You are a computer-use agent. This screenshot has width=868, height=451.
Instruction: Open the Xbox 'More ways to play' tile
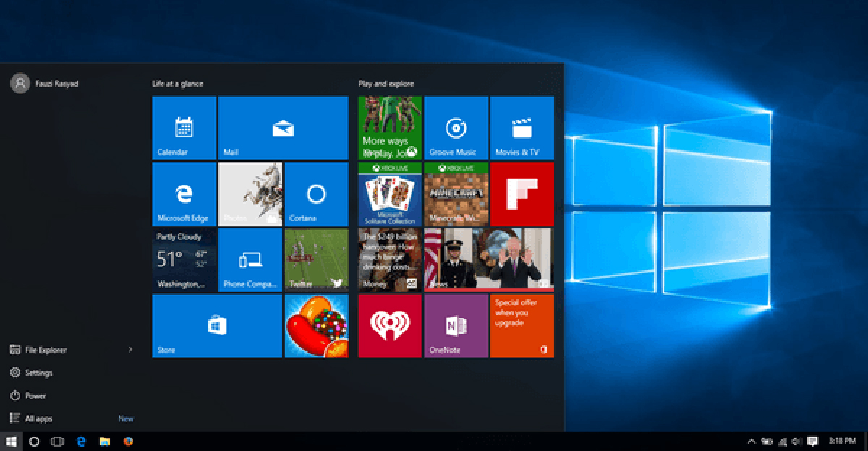pyautogui.click(x=390, y=128)
